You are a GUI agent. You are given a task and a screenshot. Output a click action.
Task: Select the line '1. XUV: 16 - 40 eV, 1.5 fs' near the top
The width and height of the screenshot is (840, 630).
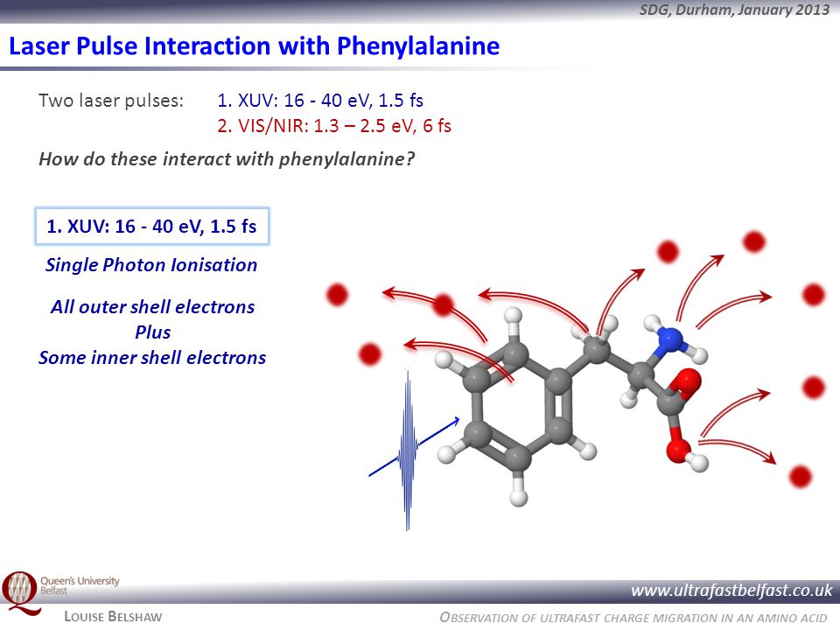[320, 100]
